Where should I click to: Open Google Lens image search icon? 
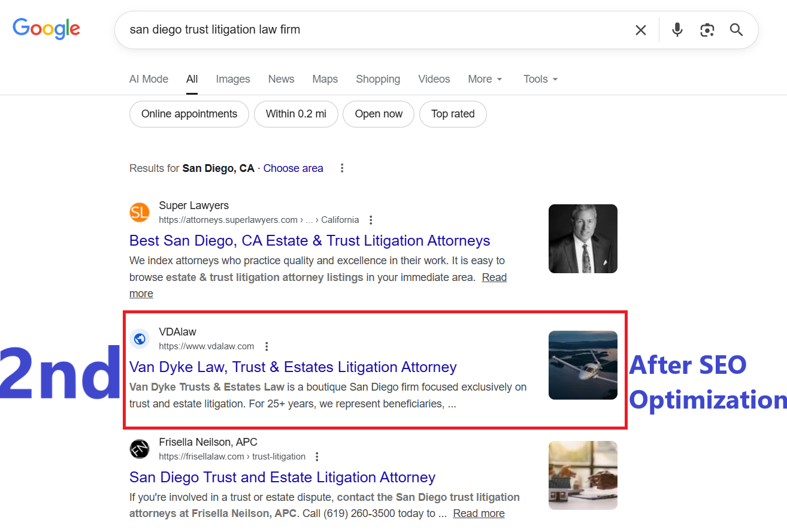[707, 30]
